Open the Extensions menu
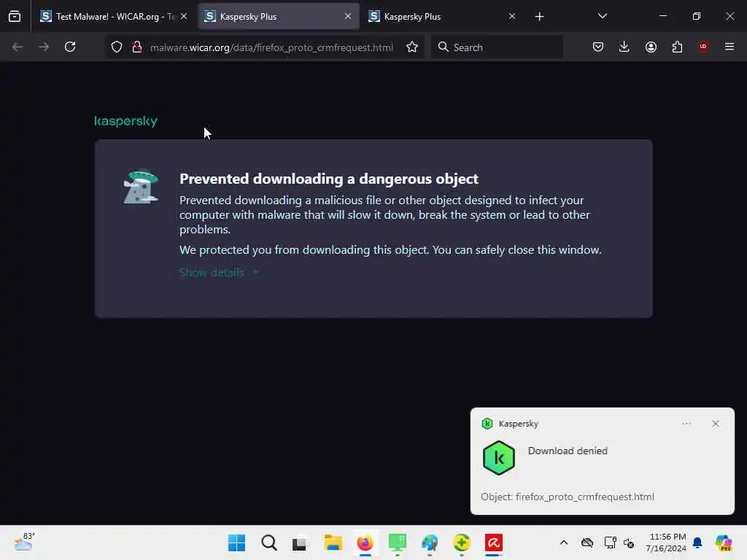747x560 pixels. tap(677, 47)
